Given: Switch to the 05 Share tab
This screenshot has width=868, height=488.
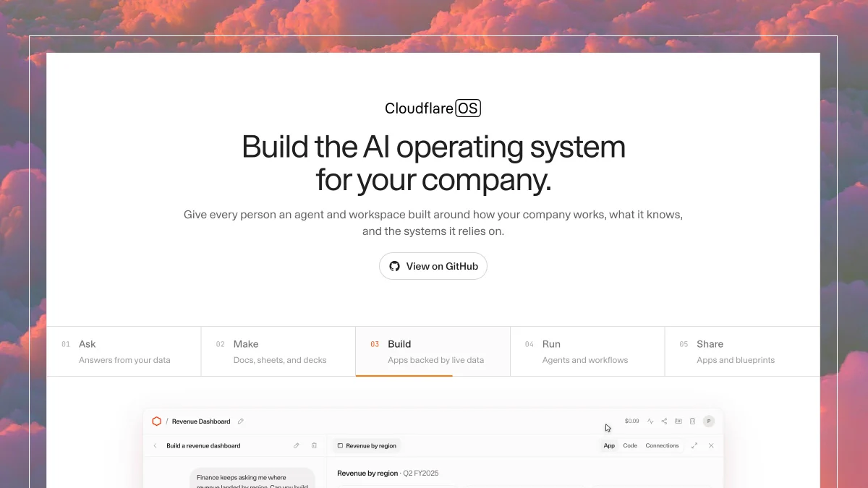Looking at the screenshot, I should (742, 351).
